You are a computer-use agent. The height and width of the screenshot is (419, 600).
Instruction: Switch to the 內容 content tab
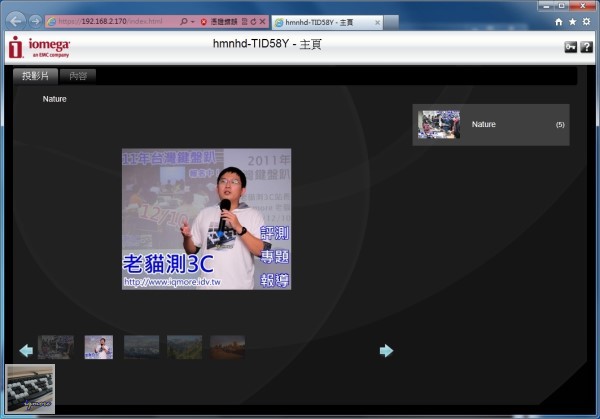pyautogui.click(x=78, y=76)
